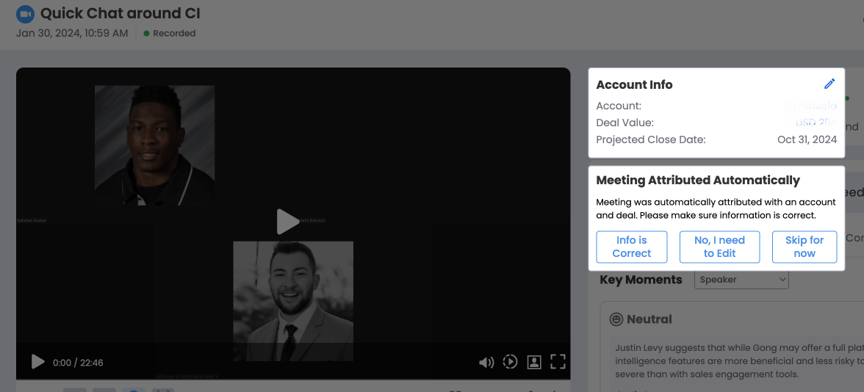
Task: Click the date Jan 30, 2024, 10:59 AM
Action: tap(72, 33)
